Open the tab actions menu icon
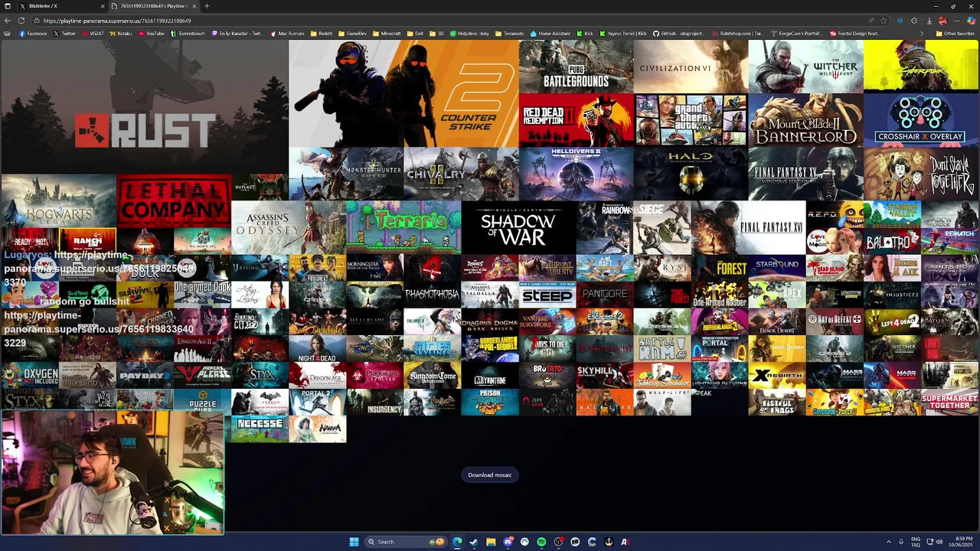The width and height of the screenshot is (980, 551). click(7, 6)
